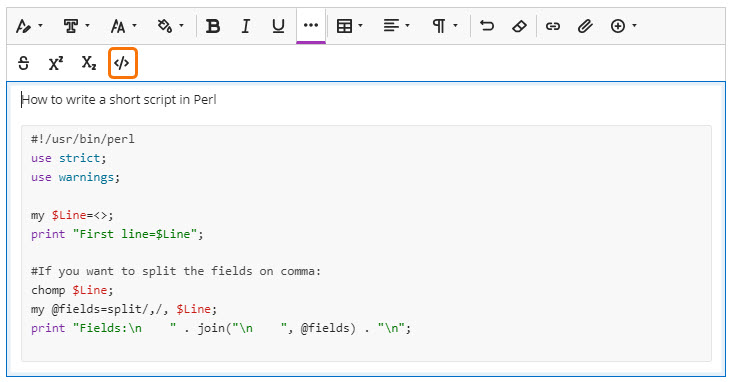
Task: Expand the table dropdown arrow
Action: pyautogui.click(x=360, y=25)
